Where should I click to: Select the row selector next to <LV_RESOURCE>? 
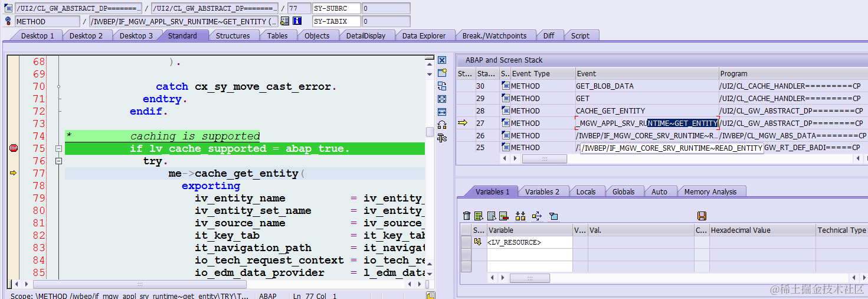[466, 242]
